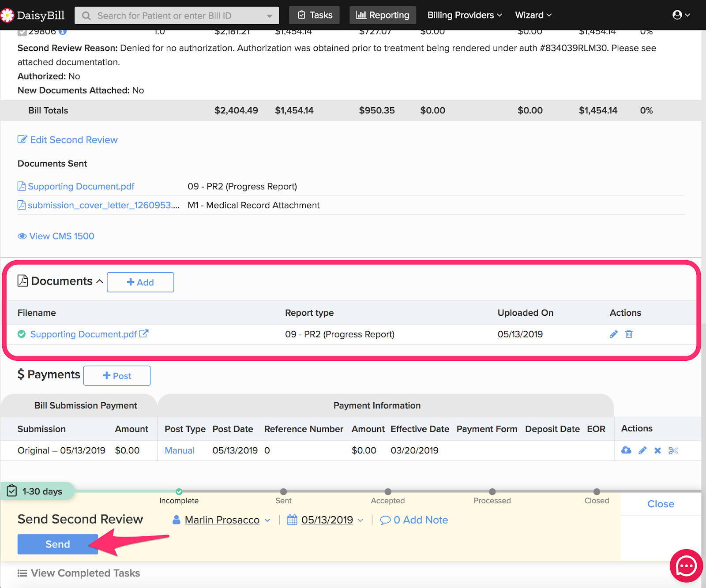Open Supporting Document.pdf under Documents Sent
Screen dimensions: 706x588
tap(81, 186)
